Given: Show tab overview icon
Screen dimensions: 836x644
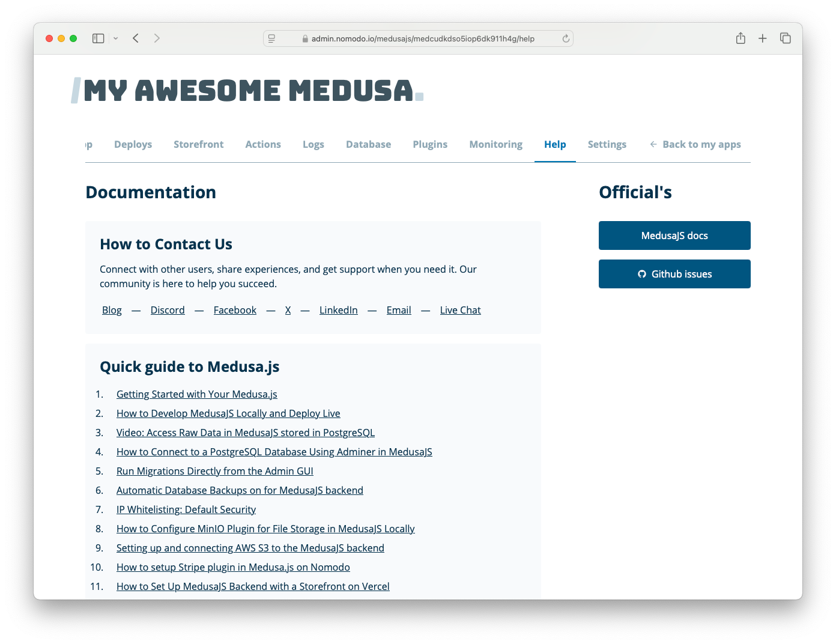Looking at the screenshot, I should pos(786,38).
